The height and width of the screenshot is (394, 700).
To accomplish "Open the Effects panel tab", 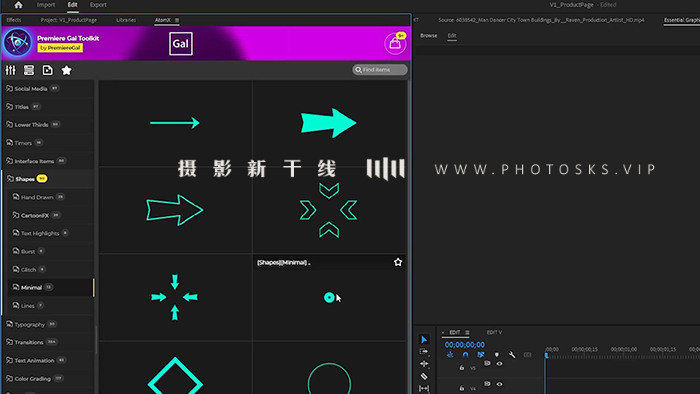I will [14, 20].
